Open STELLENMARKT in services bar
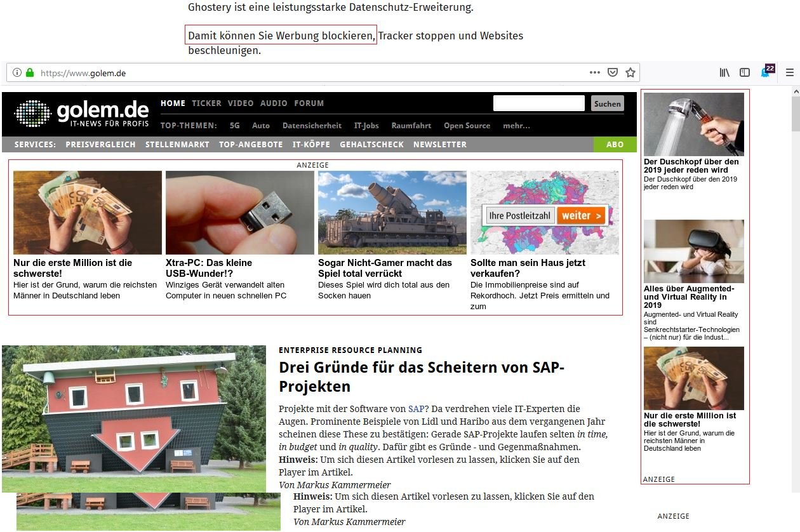 177,144
